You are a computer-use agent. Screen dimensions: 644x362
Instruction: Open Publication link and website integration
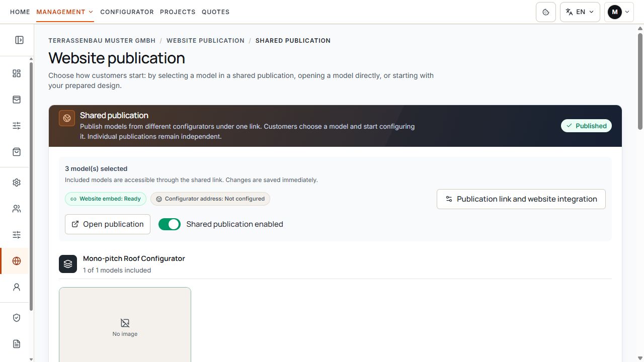(x=521, y=199)
